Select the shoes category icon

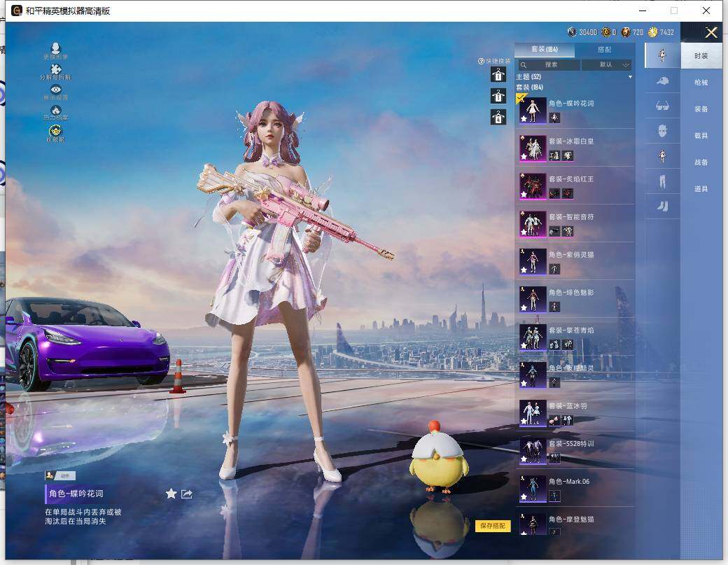[x=662, y=207]
